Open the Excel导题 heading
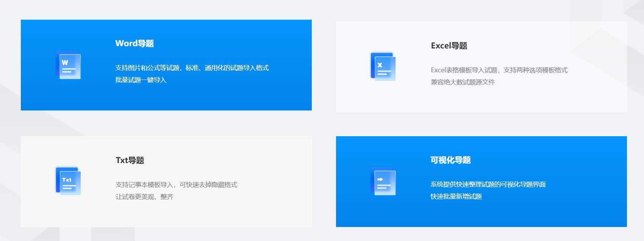The image size is (644, 241). coord(449,46)
